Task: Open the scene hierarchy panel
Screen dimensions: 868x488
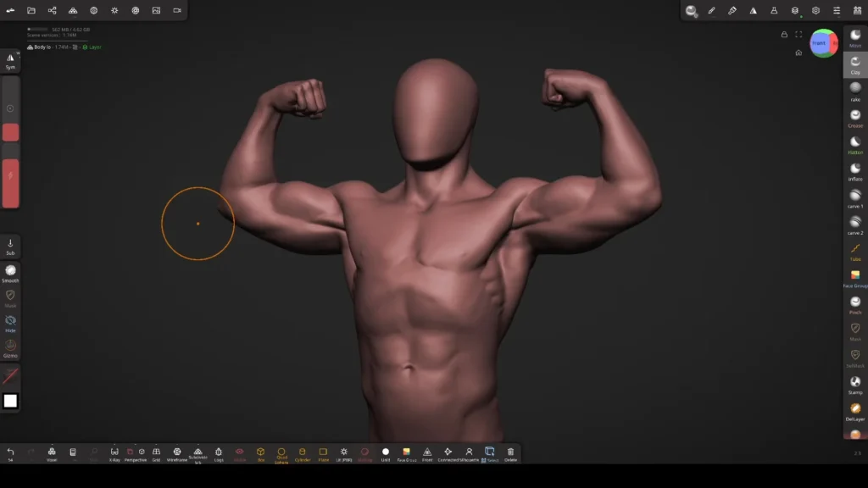Action: coord(53,11)
